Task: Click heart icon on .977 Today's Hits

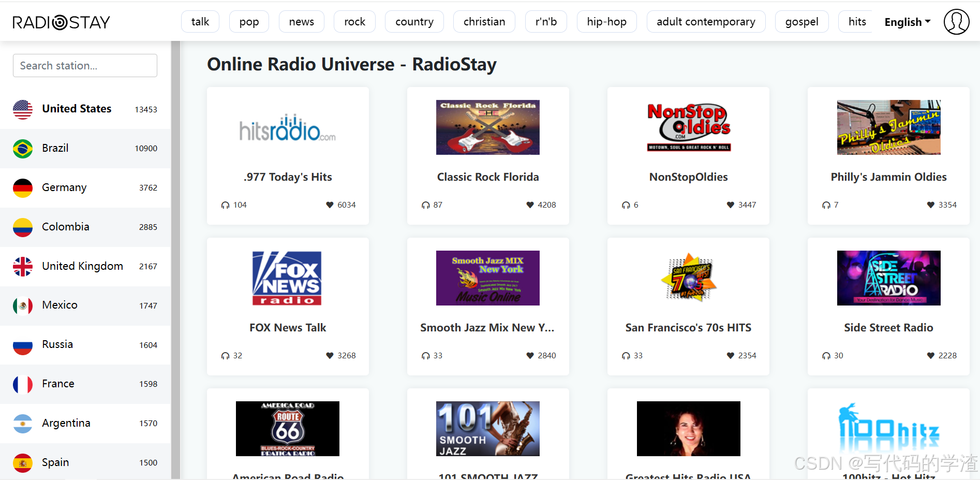Action: [330, 205]
